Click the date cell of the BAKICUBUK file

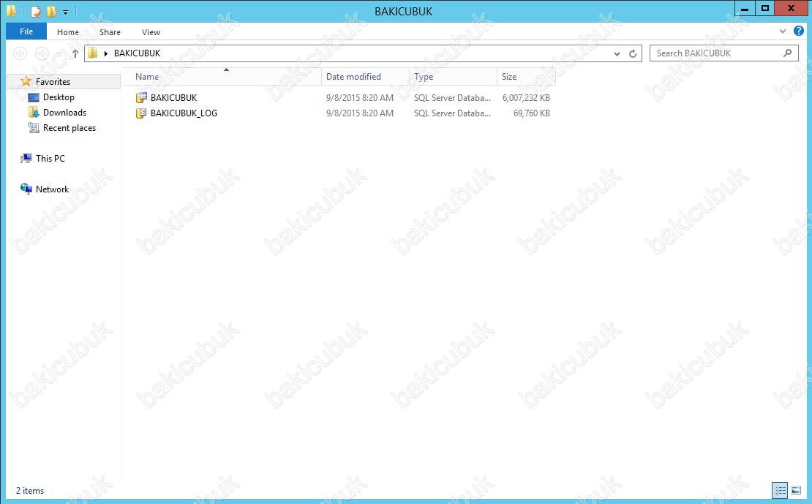pyautogui.click(x=360, y=97)
